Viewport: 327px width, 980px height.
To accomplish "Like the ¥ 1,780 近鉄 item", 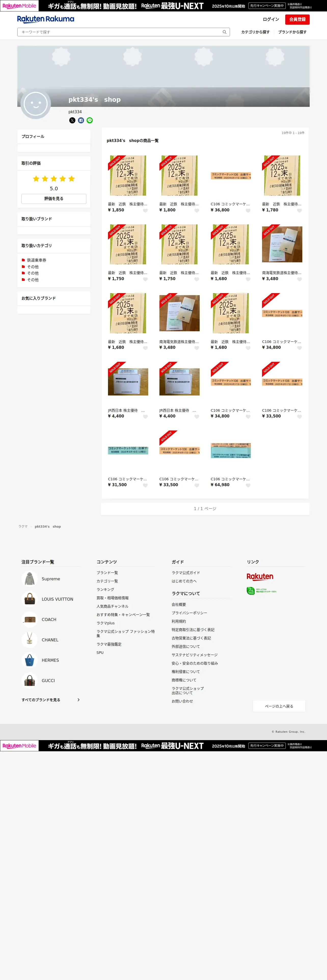I will coord(299,210).
